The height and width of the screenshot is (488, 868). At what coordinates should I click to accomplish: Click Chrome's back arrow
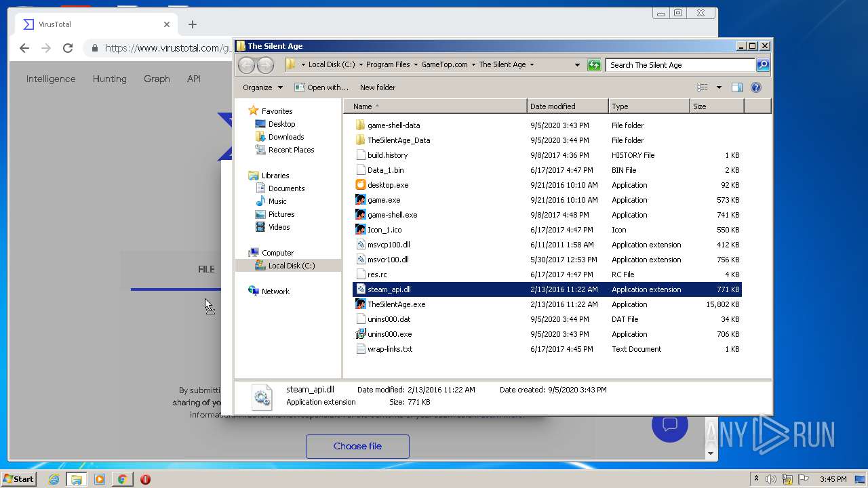(24, 48)
